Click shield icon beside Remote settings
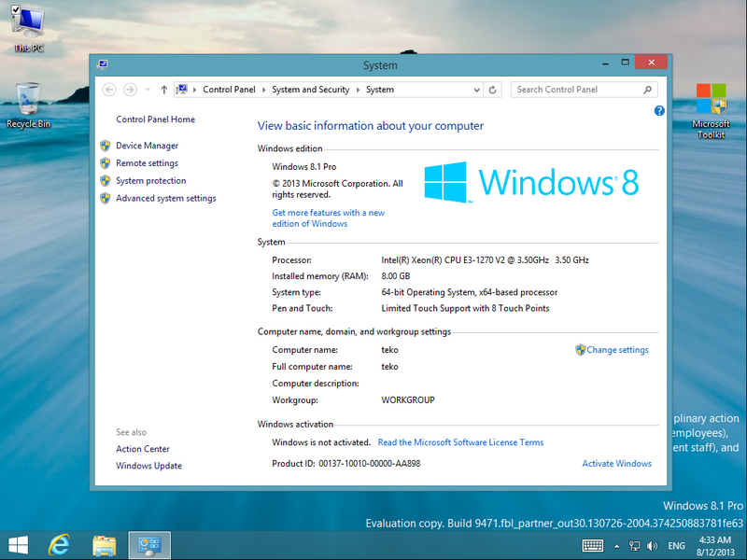This screenshot has width=747, height=560. pyautogui.click(x=106, y=163)
